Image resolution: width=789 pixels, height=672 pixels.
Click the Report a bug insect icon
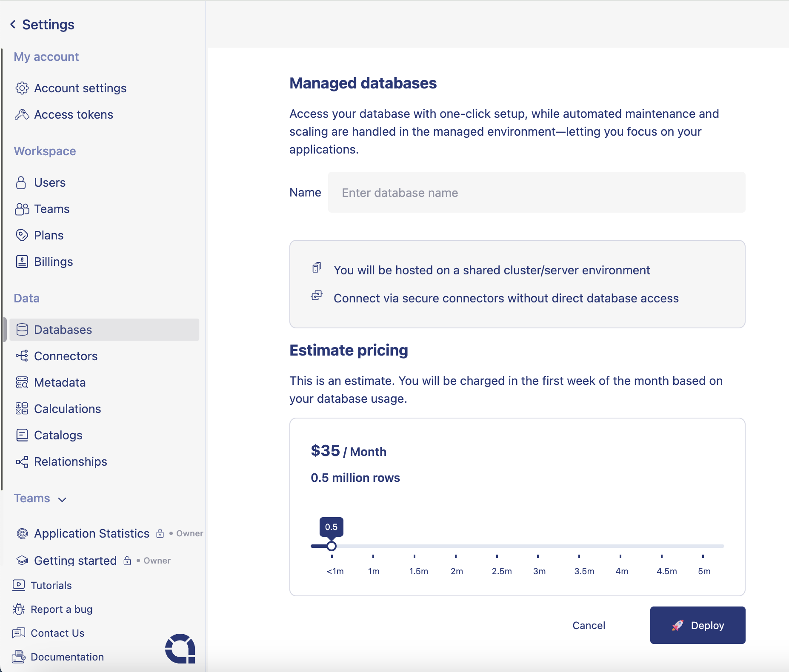19,609
